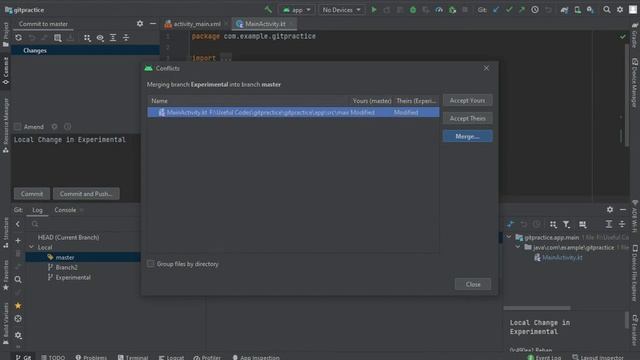640x360 pixels.
Task: Open commit message history clock icon
Action: coord(67,127)
